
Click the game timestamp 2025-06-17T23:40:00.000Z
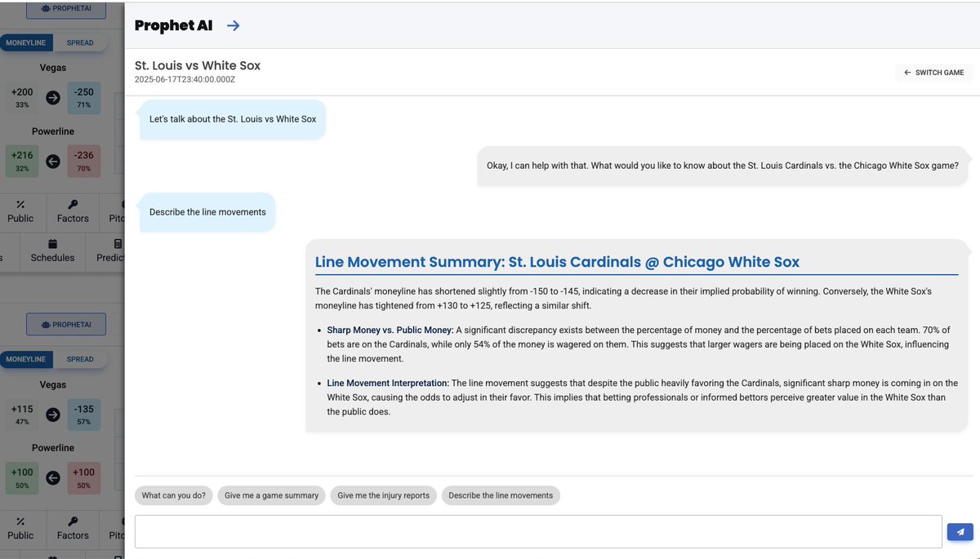pos(185,79)
